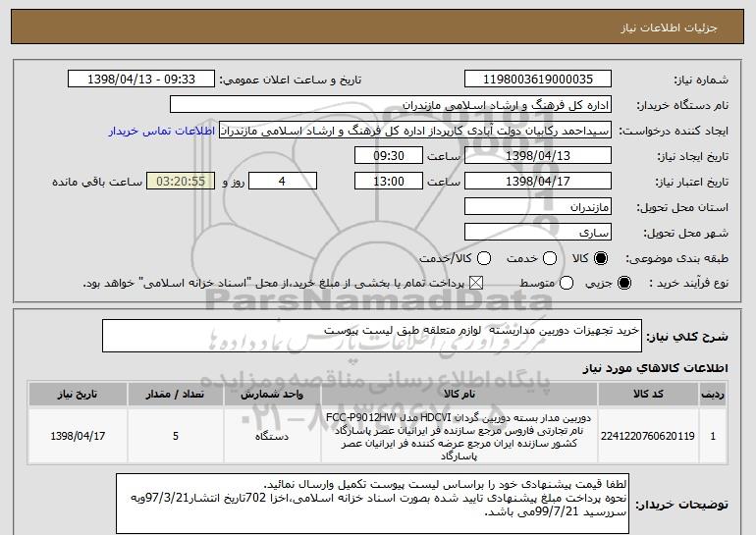Click the شرح کلی نیاز label
Screen dimensions: 756x535
point(687,337)
